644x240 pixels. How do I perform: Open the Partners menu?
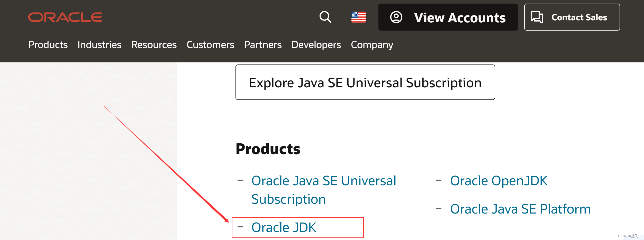263,45
